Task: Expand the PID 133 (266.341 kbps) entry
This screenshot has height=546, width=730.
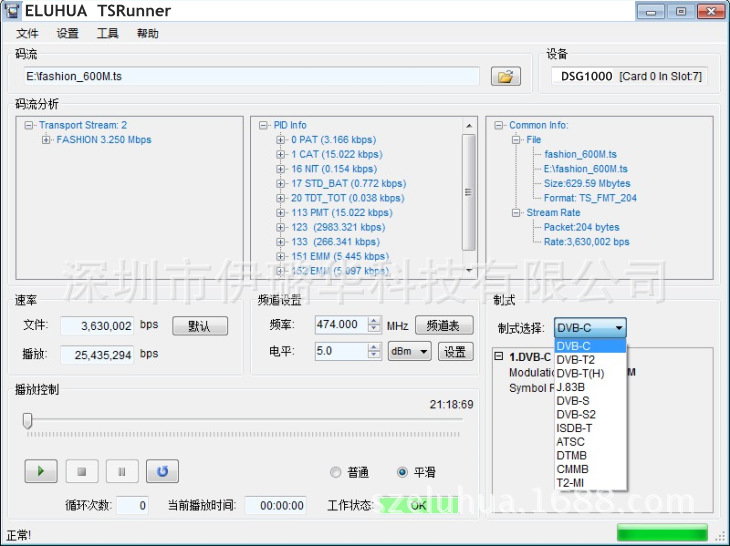Action: [x=280, y=242]
